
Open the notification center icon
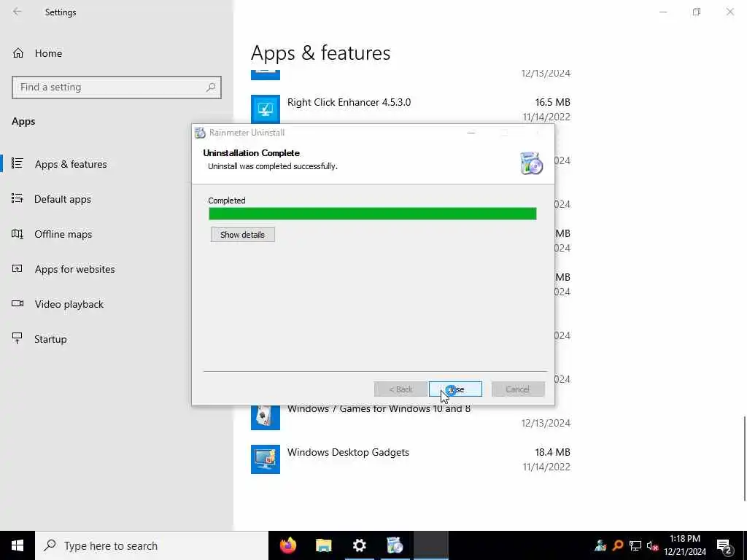[x=724, y=546]
